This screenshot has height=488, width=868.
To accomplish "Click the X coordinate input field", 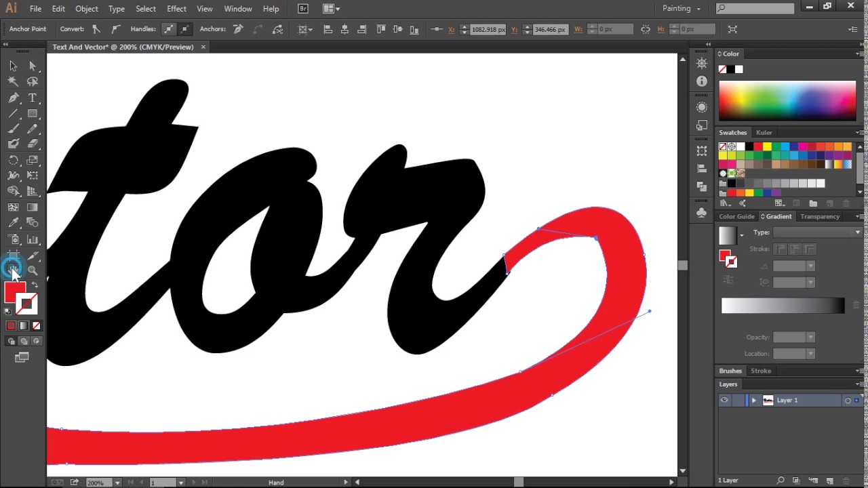I will 488,30.
